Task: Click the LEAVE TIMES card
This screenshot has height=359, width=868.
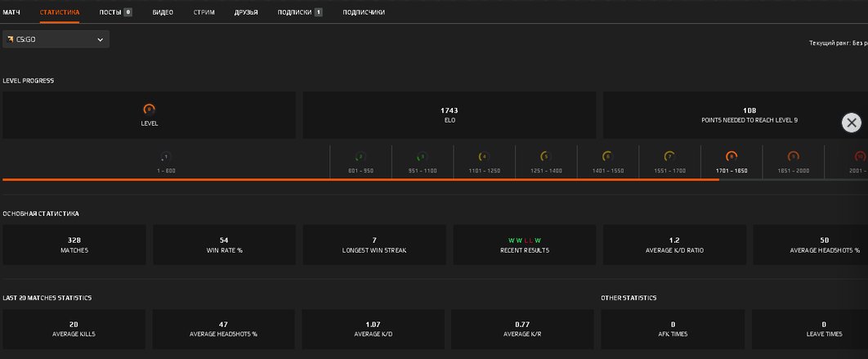Action: coord(810,329)
